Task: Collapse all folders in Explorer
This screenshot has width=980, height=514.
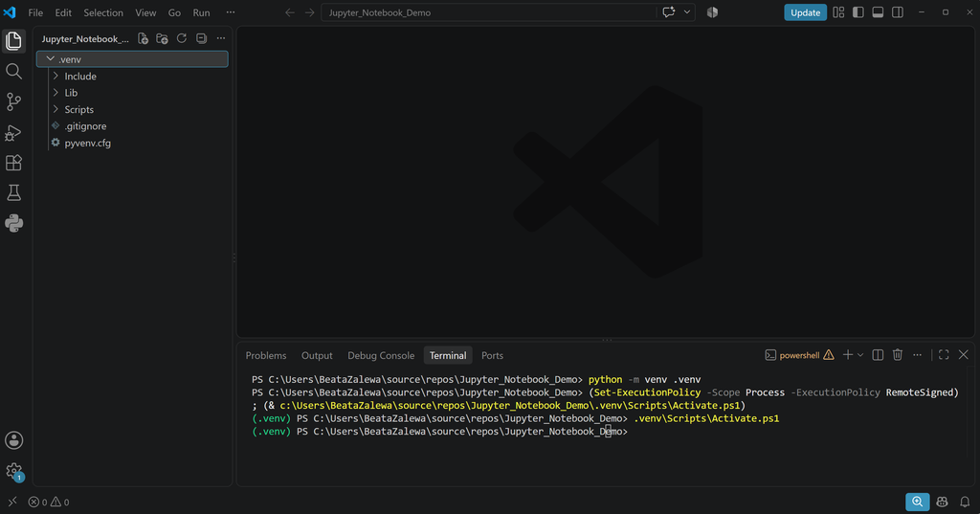Action: pos(201,39)
